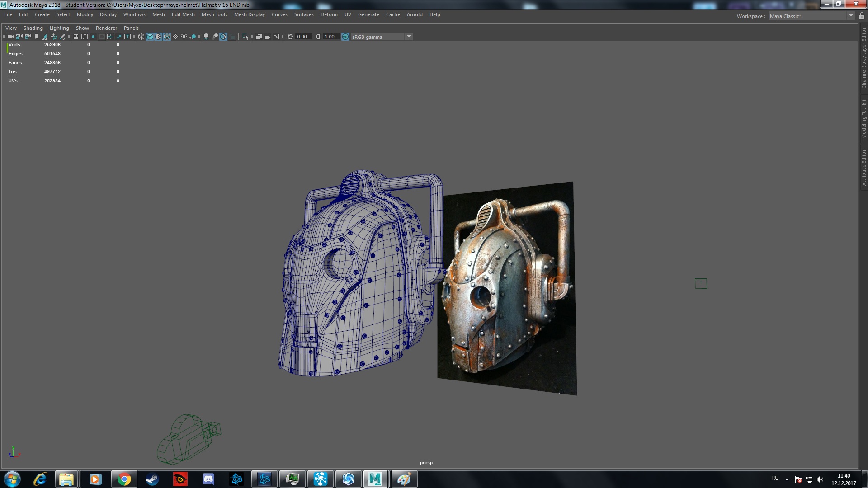Toggle smooth shade all display
868x488 pixels.
pos(150,37)
